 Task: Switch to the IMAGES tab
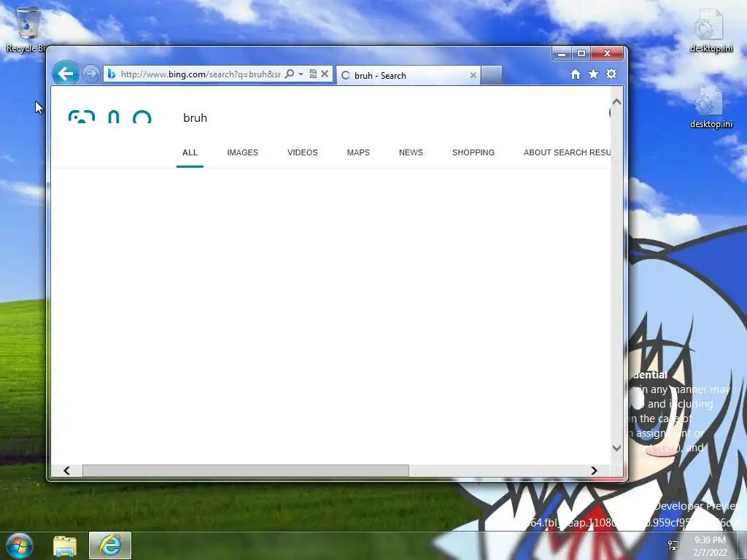242,152
